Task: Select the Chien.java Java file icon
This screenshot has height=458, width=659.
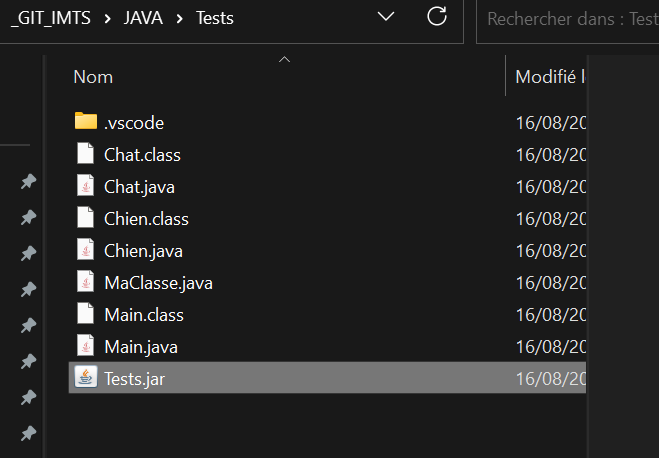Action: pyautogui.click(x=87, y=250)
